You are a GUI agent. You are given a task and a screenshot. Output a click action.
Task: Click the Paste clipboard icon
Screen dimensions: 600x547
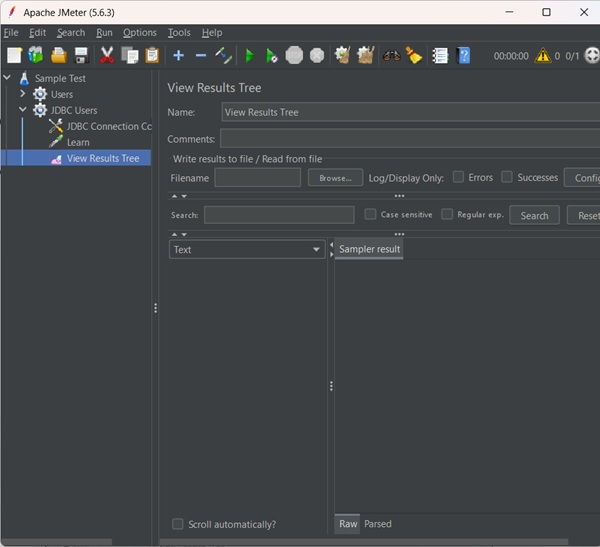152,56
